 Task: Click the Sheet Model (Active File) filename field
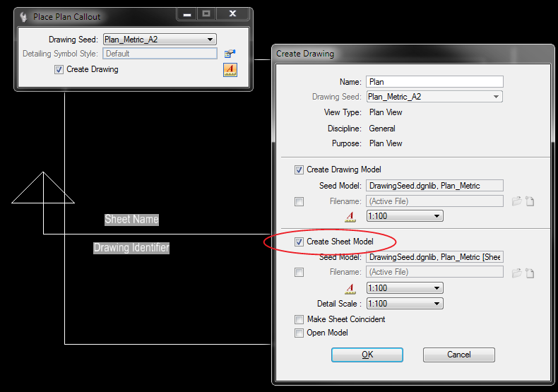(x=434, y=272)
